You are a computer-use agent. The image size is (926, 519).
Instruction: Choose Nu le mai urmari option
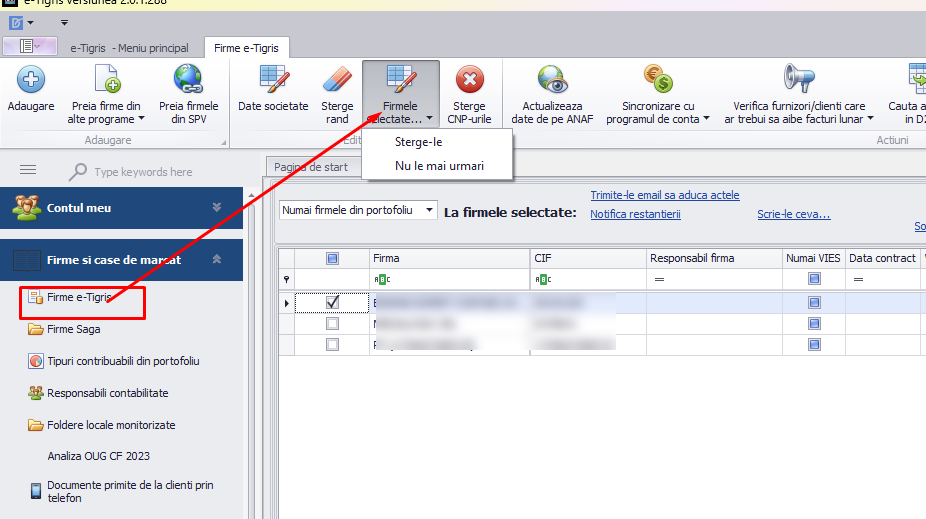click(439, 166)
